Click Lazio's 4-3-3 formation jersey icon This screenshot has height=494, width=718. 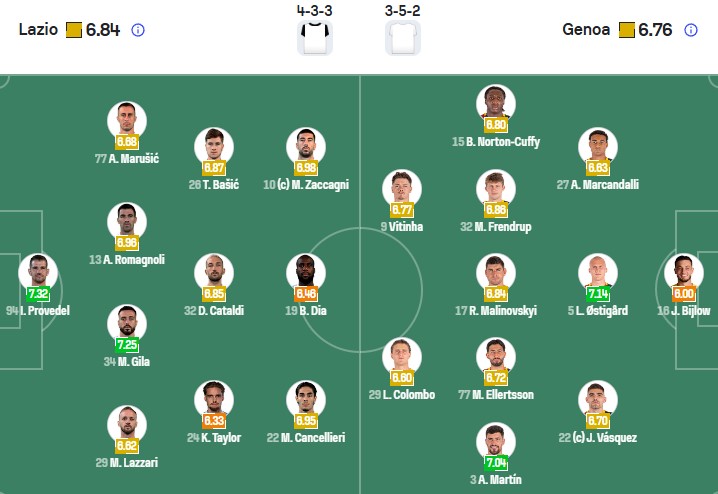pyautogui.click(x=314, y=37)
